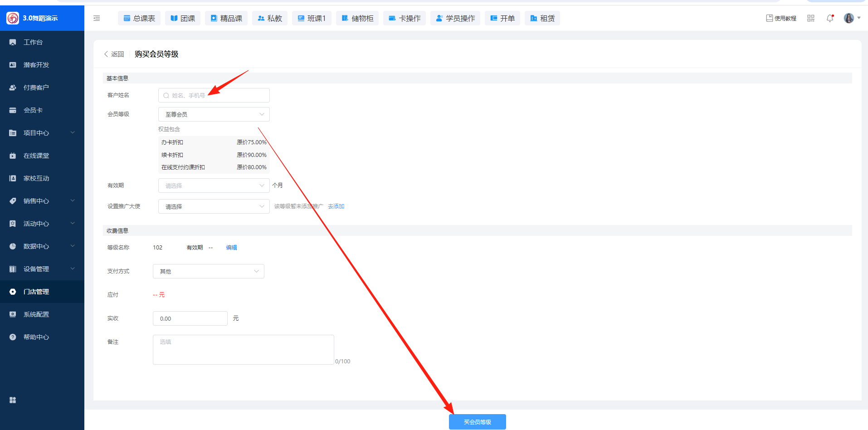The image size is (868, 430).
Task: Open the 支付方式 dropdown
Action: coord(208,271)
